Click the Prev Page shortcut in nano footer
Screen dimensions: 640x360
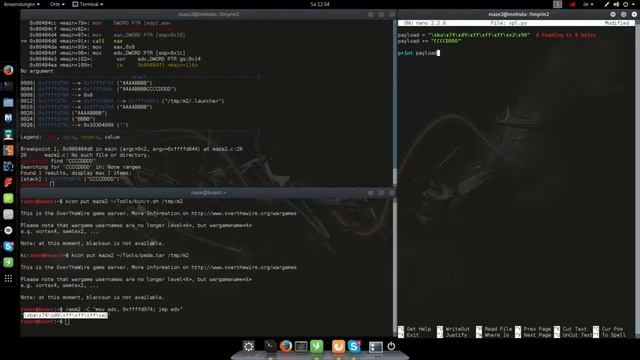pos(533,329)
